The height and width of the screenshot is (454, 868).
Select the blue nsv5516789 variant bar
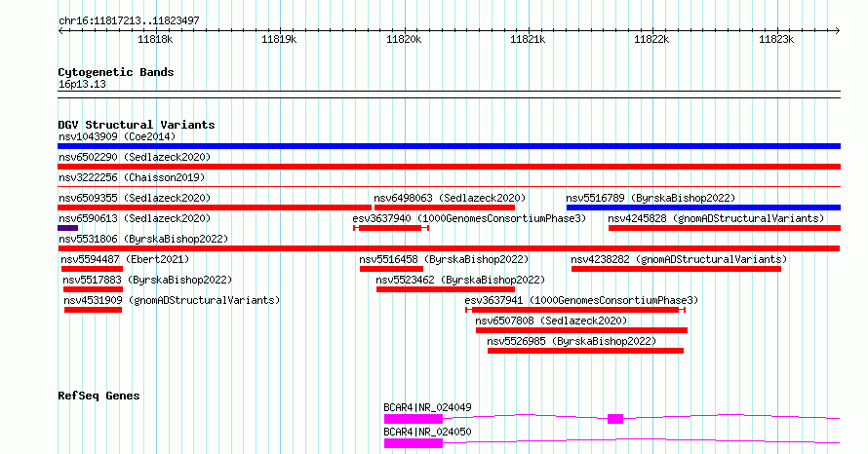point(703,208)
